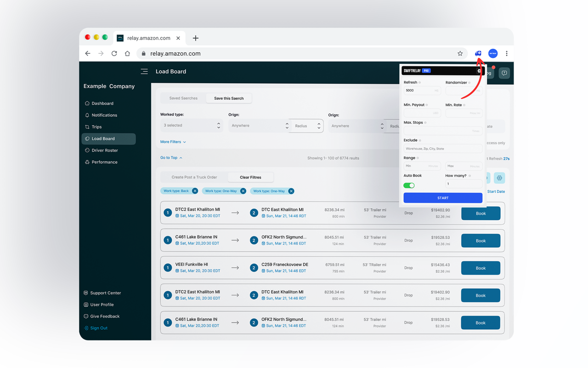This screenshot has height=368, width=588.
Task: Remove the Work type: Back filter chip
Action: [x=195, y=191]
